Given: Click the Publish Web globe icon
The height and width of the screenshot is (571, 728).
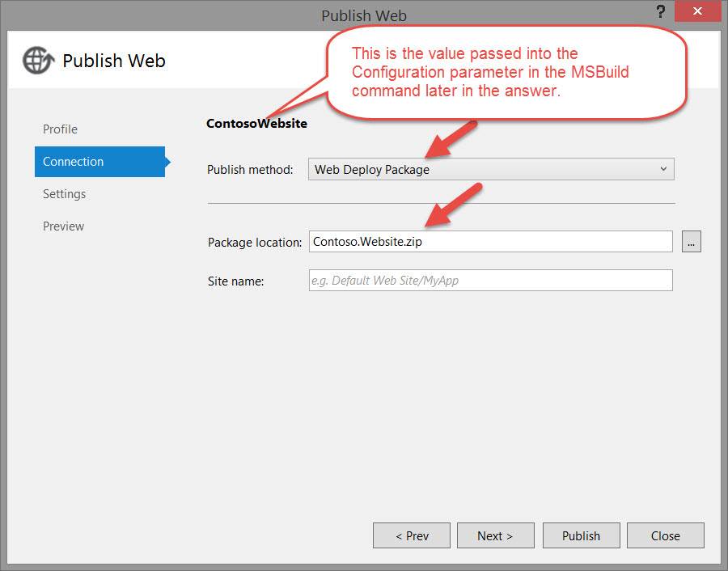Looking at the screenshot, I should [x=38, y=60].
